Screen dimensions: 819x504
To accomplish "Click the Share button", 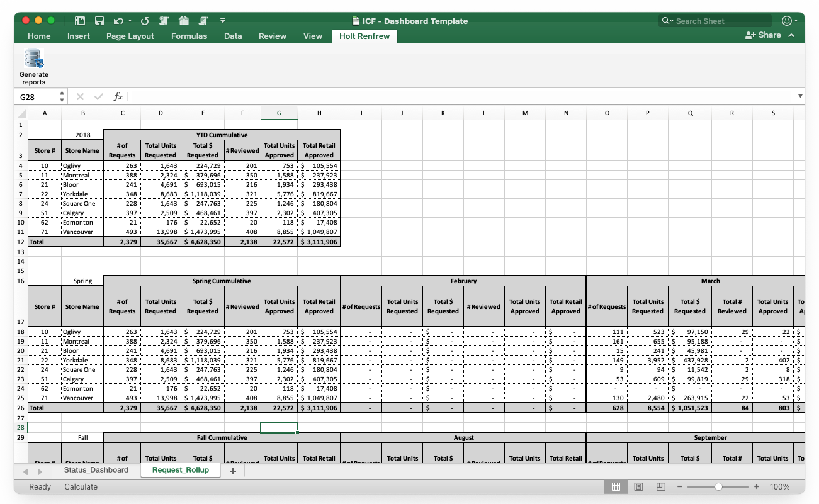I will click(x=763, y=35).
